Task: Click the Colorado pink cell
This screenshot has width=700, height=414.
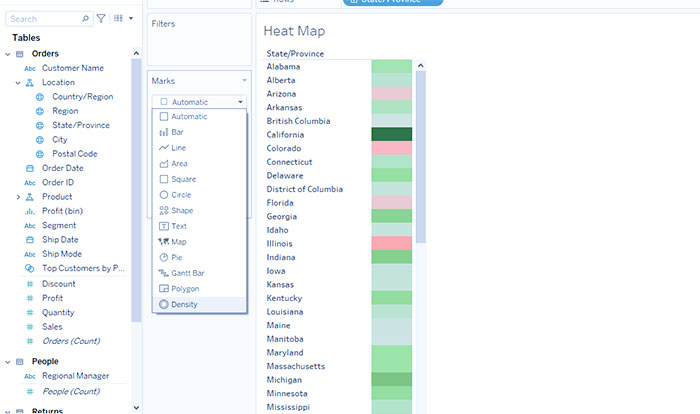Action: (392, 148)
